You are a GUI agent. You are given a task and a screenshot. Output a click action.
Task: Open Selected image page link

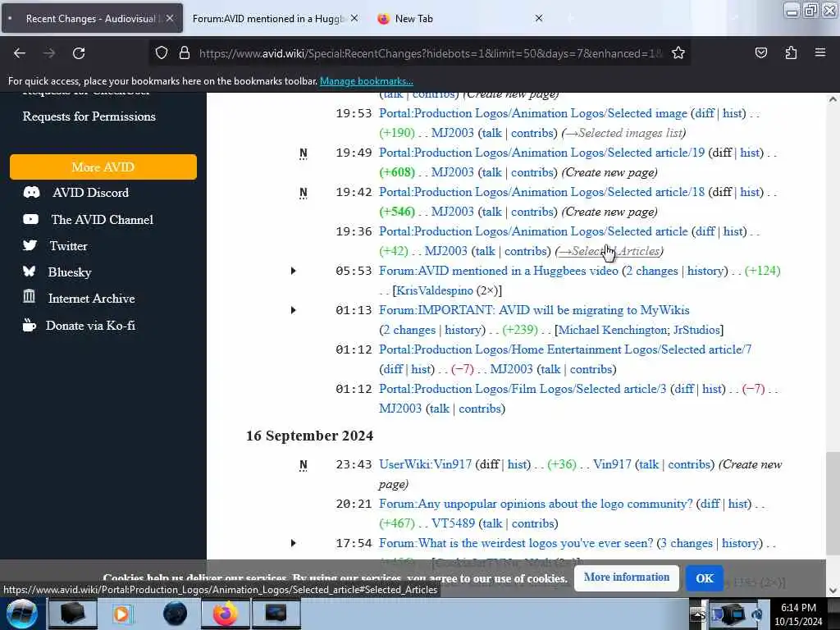[533, 113]
